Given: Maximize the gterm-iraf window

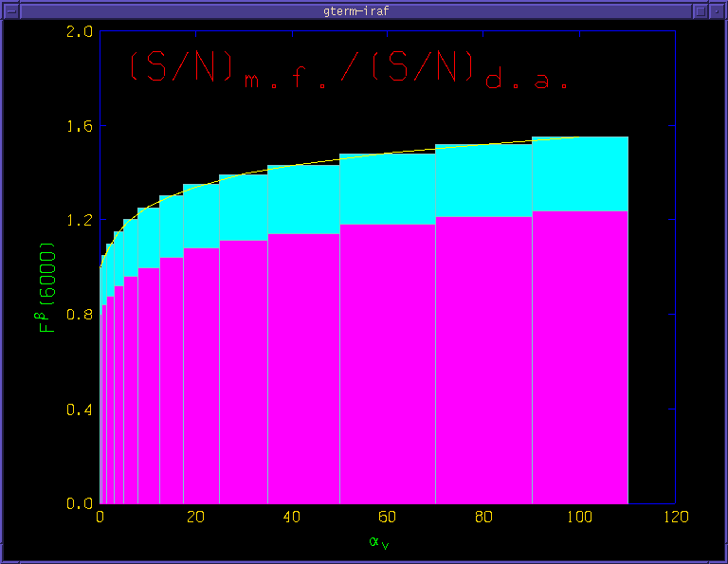Looking at the screenshot, I should click(718, 9).
